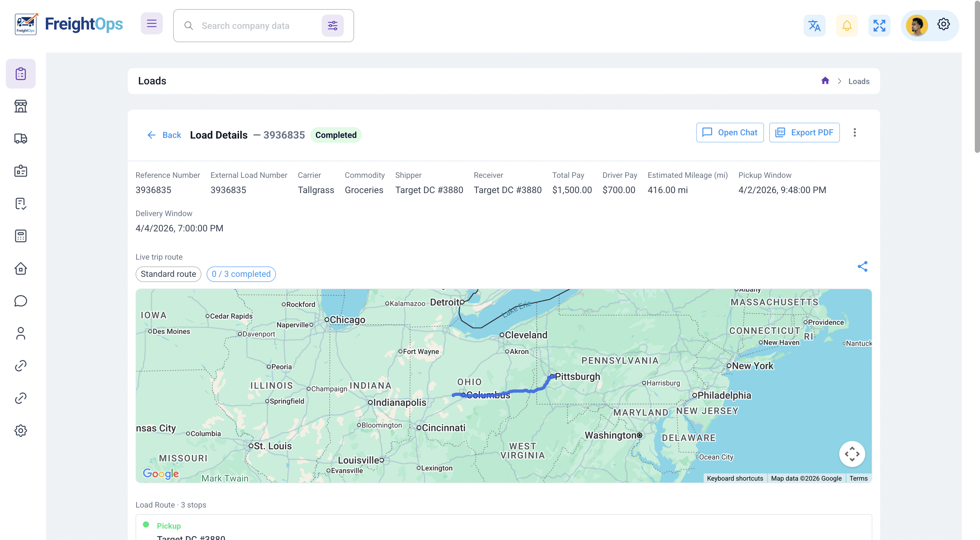Click shipper value Target DC #3880
The height and width of the screenshot is (540, 980).
click(429, 190)
